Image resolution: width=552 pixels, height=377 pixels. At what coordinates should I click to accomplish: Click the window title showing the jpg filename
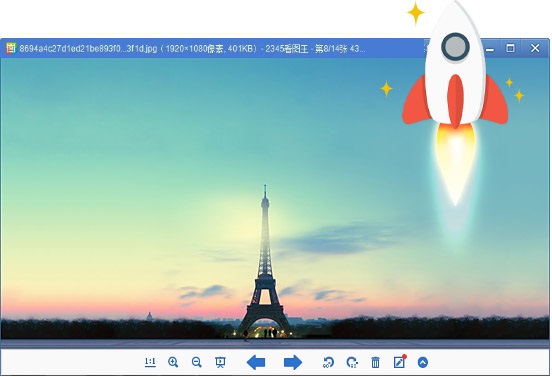coord(192,49)
